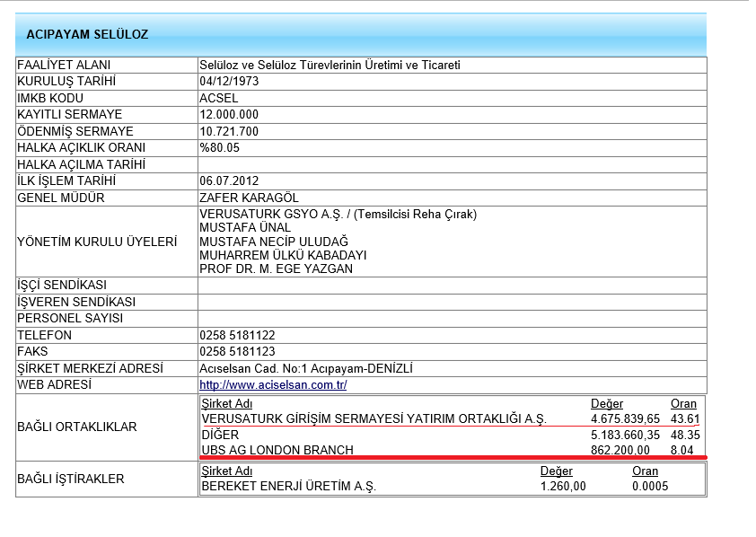
Task: Select the value 862.200,00
Action: 620,450
